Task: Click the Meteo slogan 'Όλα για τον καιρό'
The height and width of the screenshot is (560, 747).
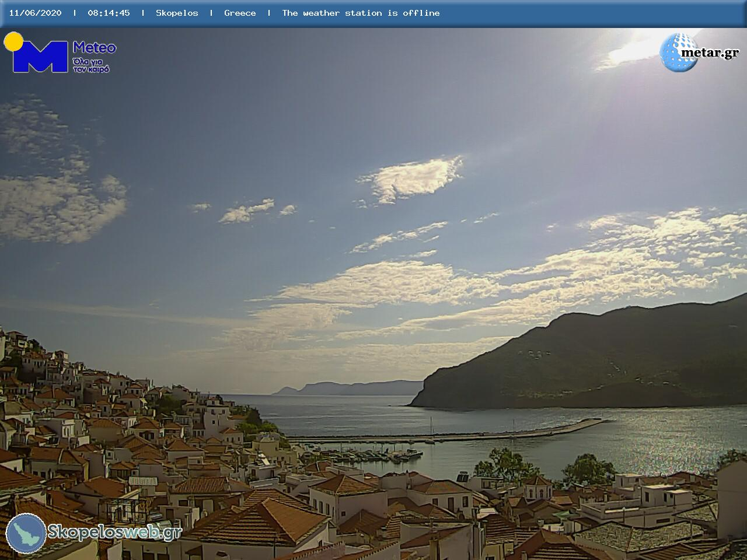Action: pyautogui.click(x=91, y=65)
